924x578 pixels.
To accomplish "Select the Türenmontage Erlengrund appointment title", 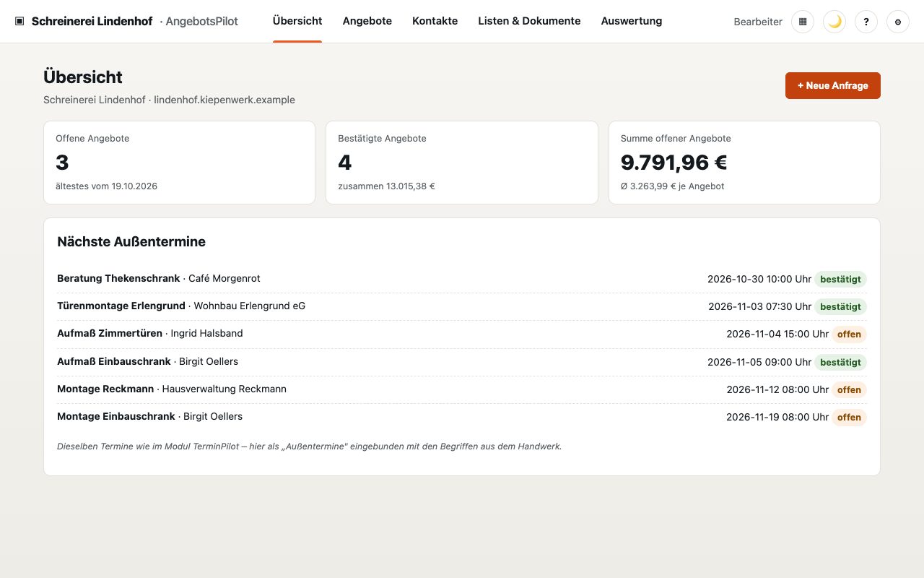I will 121,306.
